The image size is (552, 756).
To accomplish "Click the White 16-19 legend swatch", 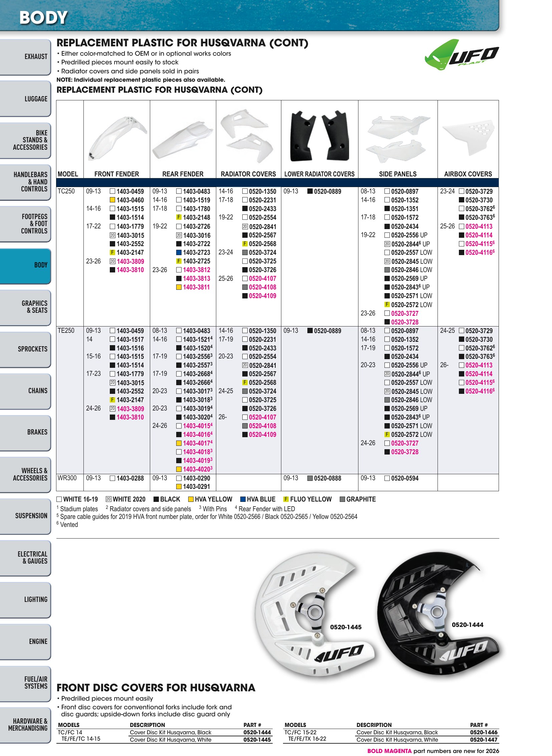I will [59, 500].
